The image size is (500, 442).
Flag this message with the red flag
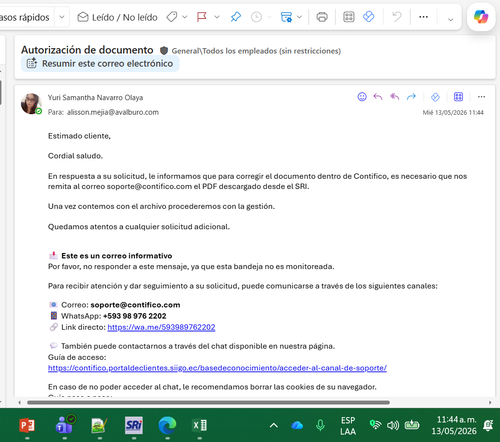[202, 17]
